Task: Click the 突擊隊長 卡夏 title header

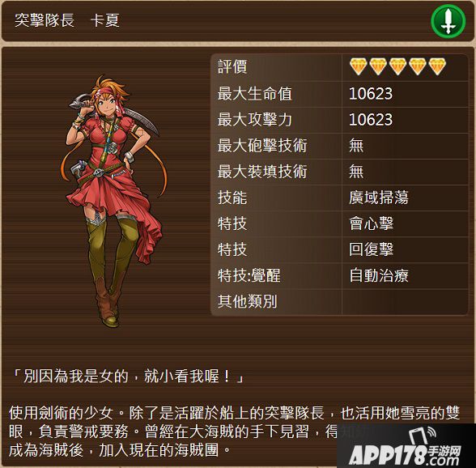Action: 67,21
